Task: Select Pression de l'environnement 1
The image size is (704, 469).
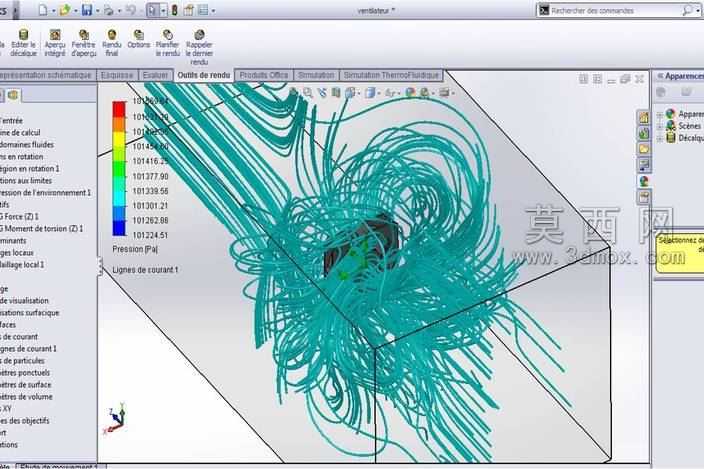Action: pyautogui.click(x=45, y=193)
